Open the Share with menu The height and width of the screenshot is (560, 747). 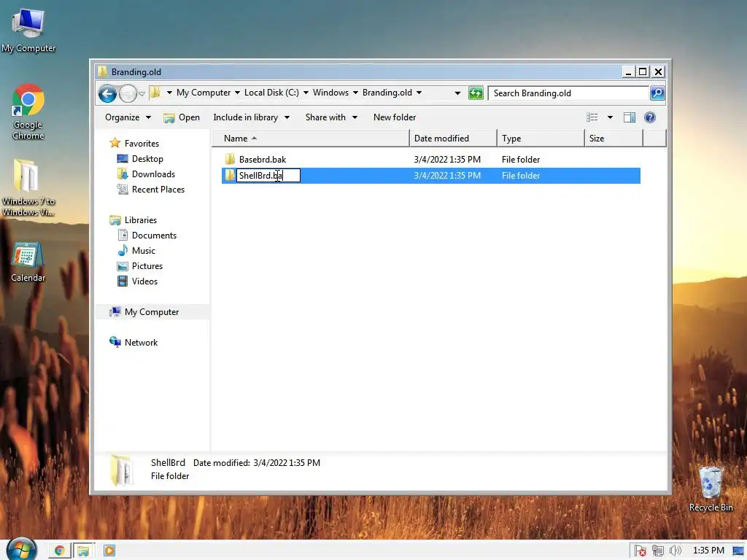[x=331, y=117]
